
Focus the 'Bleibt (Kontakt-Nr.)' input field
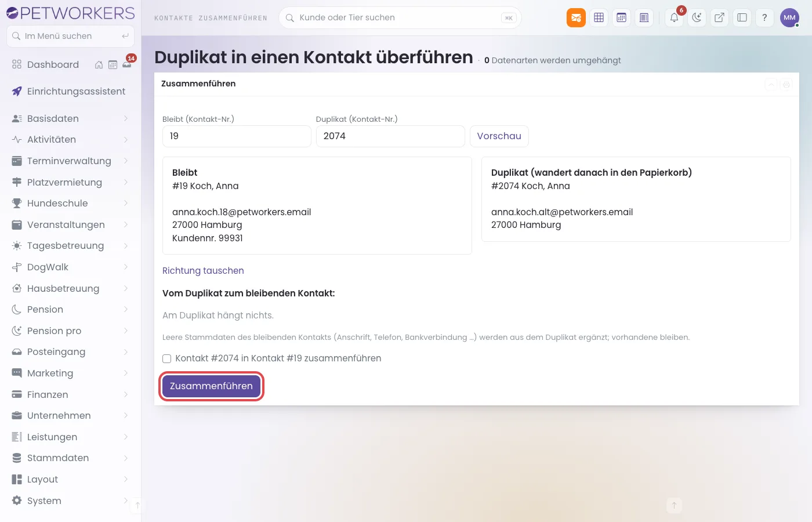pos(237,136)
